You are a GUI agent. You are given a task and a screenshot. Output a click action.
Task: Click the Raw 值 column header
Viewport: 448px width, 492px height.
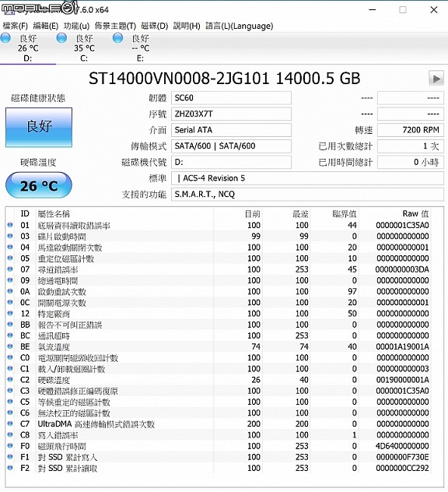coord(415,213)
